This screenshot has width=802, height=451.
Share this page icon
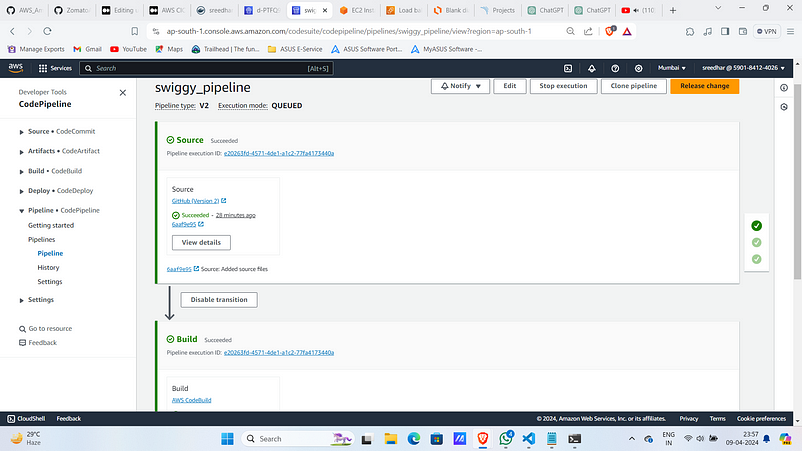pyautogui.click(x=588, y=31)
